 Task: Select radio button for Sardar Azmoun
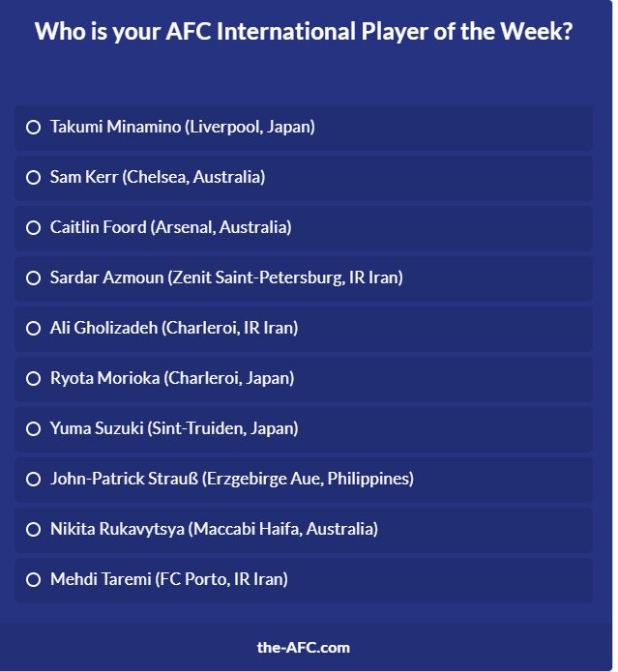click(33, 278)
